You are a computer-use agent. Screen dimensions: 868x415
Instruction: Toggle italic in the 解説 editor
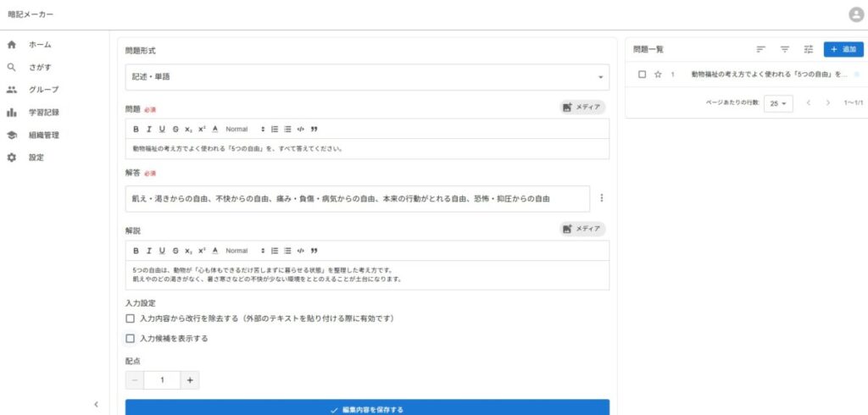click(x=149, y=251)
